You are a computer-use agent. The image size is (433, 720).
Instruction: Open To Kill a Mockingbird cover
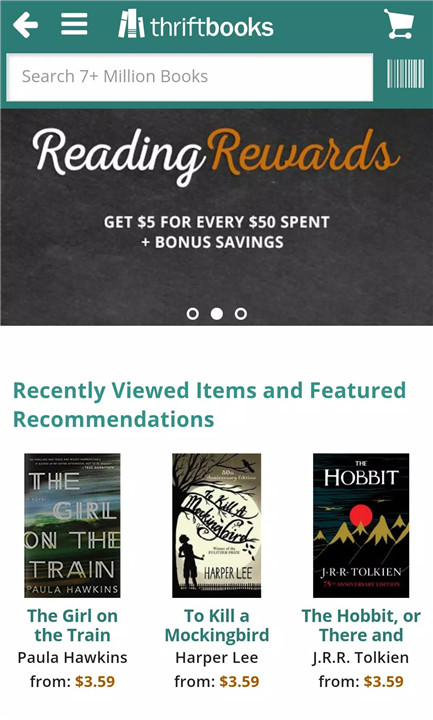point(217,526)
